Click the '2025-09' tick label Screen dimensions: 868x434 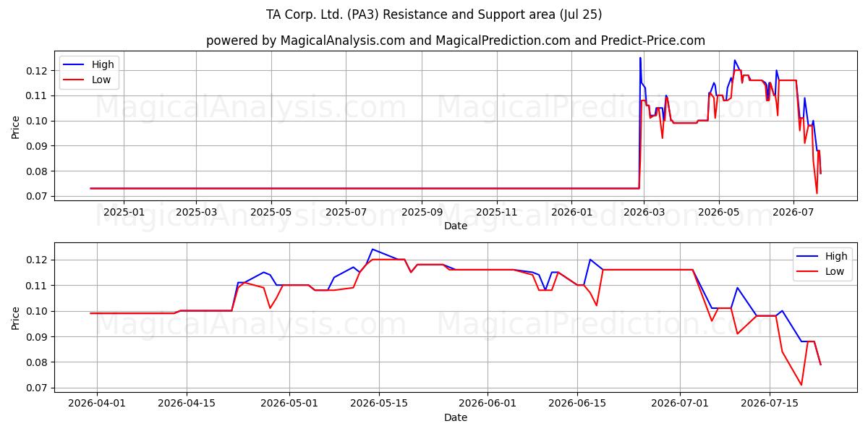pos(422,212)
